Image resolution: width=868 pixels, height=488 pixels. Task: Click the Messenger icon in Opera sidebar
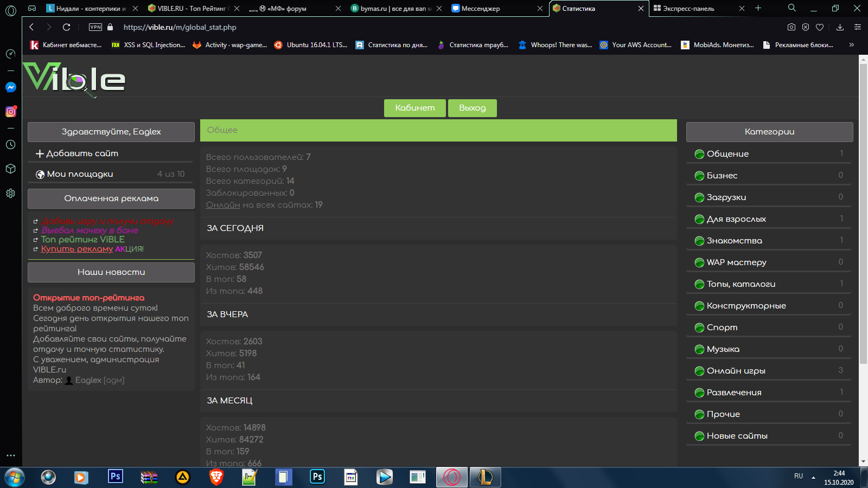click(10, 87)
